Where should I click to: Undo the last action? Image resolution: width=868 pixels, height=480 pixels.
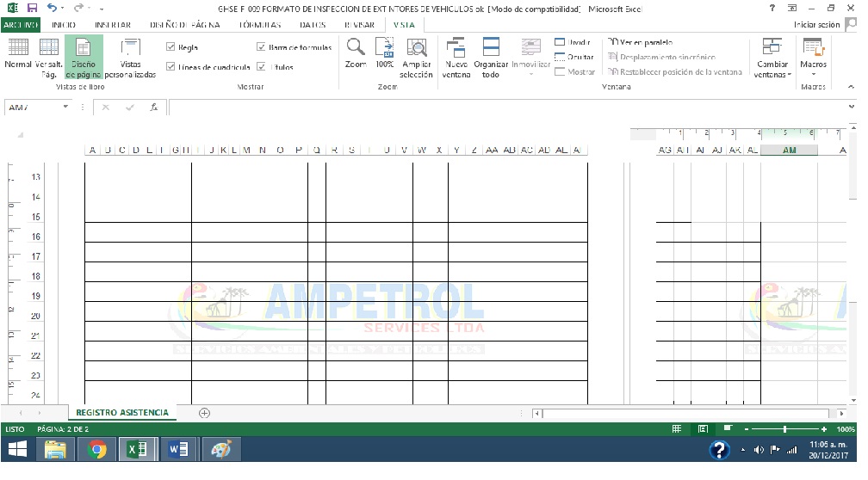[x=52, y=9]
